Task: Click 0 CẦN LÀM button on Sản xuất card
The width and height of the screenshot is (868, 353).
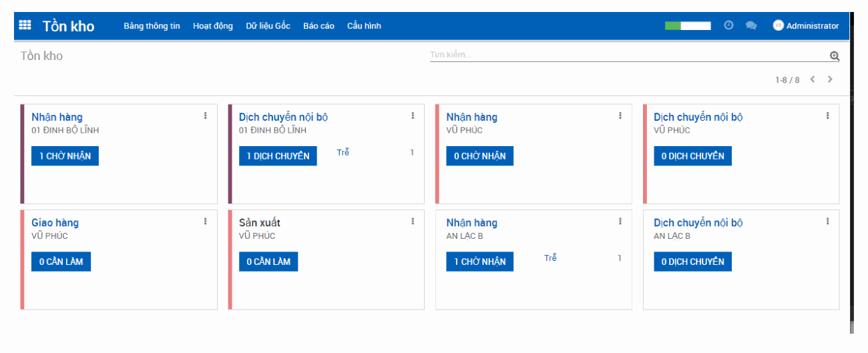Action: (268, 262)
